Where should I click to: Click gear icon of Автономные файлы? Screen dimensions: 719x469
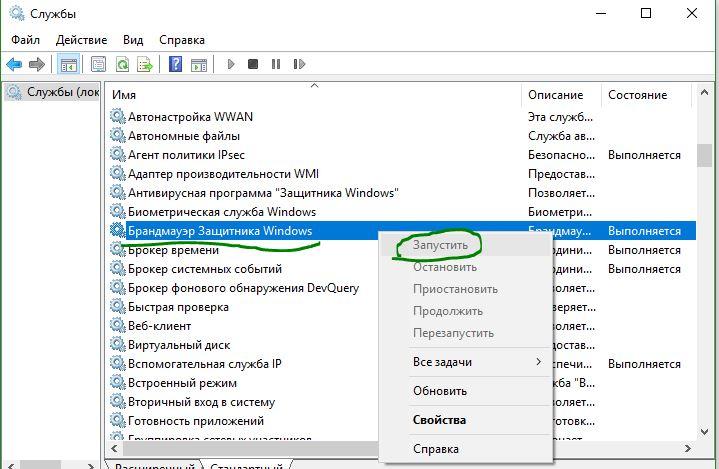click(118, 136)
